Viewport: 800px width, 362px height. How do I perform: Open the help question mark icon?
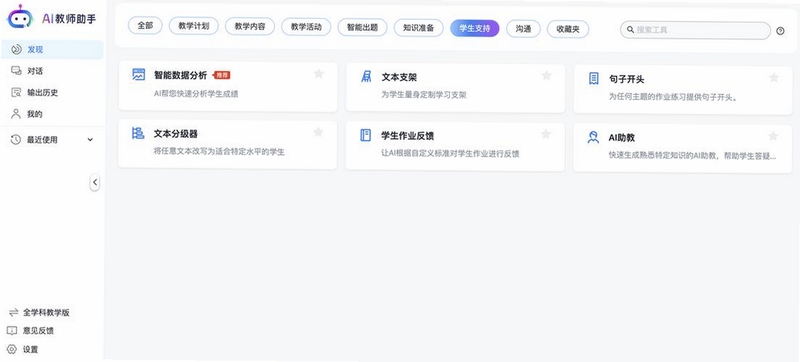[780, 31]
